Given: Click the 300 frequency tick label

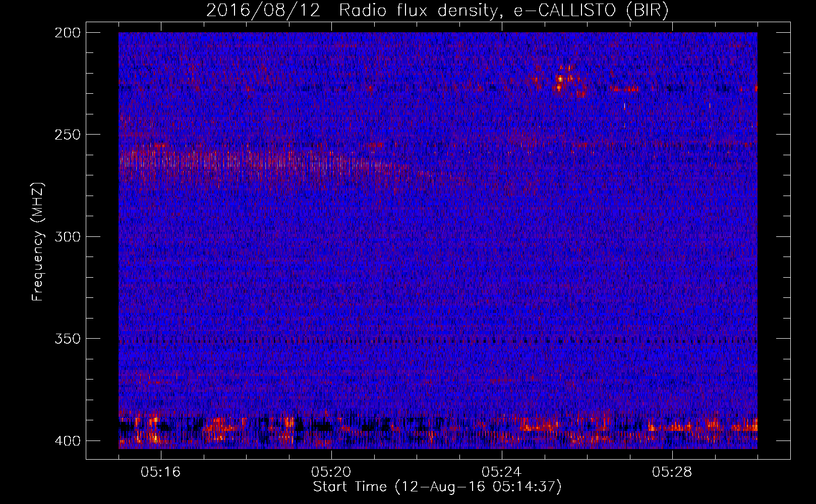Looking at the screenshot, I should click(x=67, y=237).
